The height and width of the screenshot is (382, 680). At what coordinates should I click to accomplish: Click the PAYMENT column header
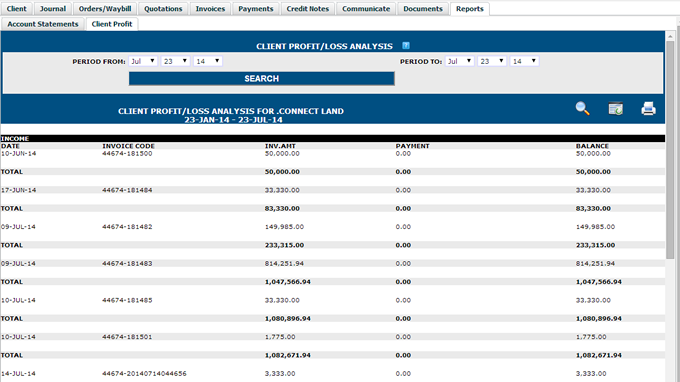pyautogui.click(x=412, y=146)
